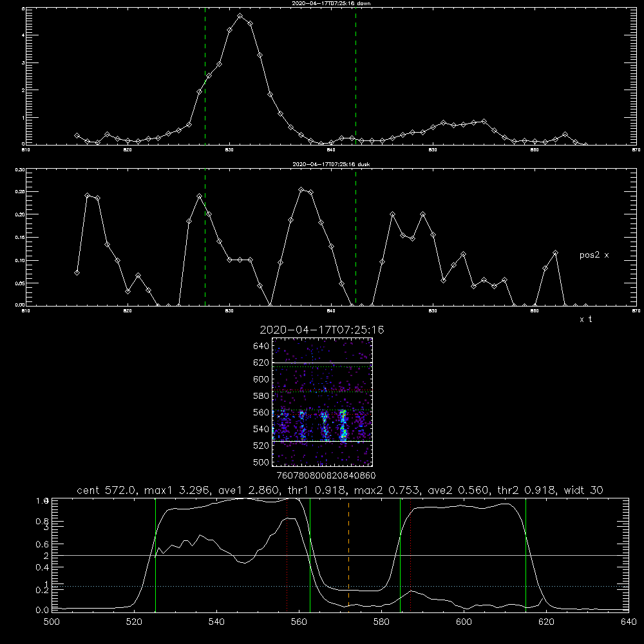The image size is (644, 644).
Task: Click the bottom plot x-axis label 520
Action: click(134, 622)
